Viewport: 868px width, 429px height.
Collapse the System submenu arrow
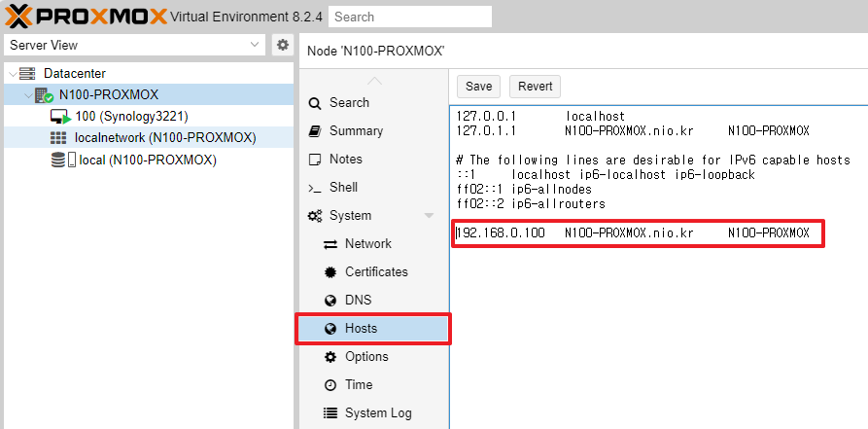429,216
